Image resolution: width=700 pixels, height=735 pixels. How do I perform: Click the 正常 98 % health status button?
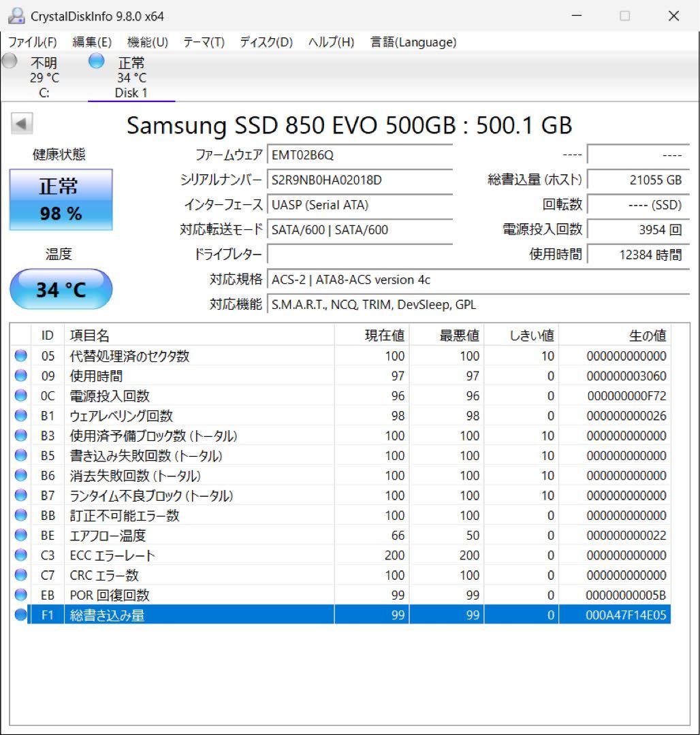tap(61, 199)
